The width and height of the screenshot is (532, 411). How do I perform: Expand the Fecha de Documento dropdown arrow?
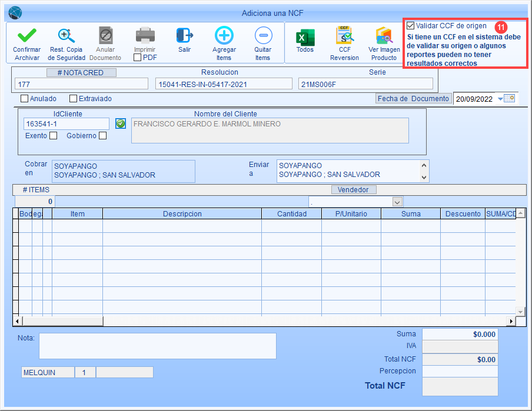click(x=500, y=99)
